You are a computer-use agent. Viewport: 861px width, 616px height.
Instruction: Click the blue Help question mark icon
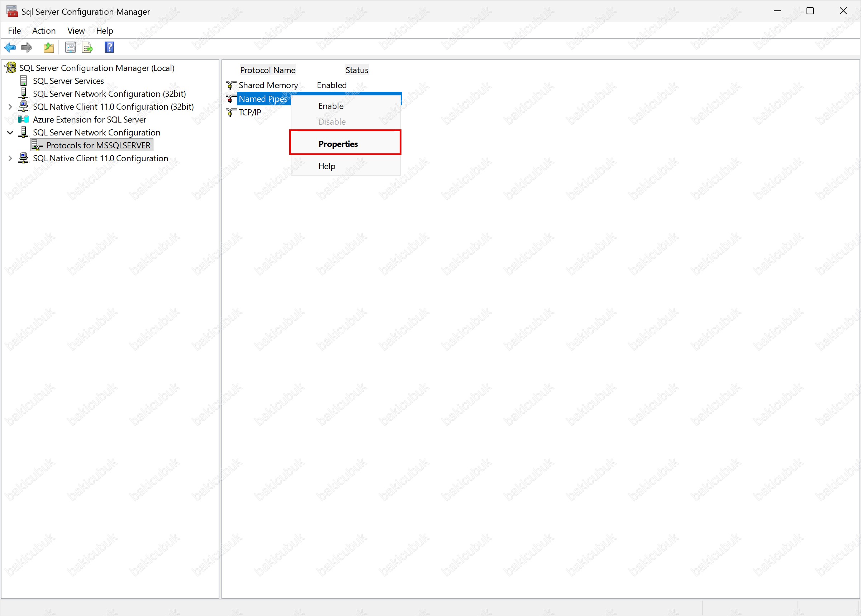(109, 47)
